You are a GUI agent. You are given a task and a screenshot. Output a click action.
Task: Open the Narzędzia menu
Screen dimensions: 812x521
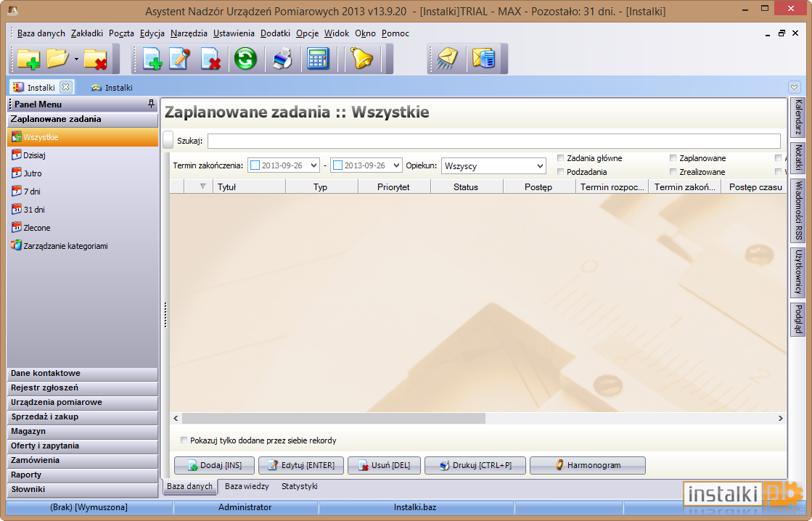point(189,33)
